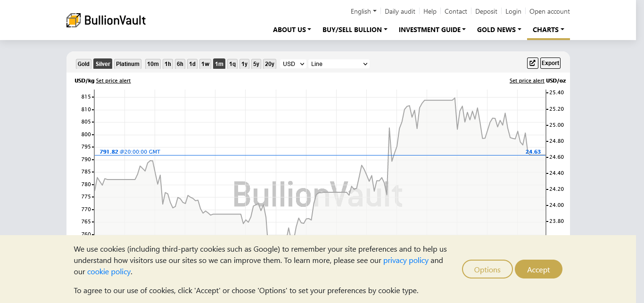Accept the cookies
This screenshot has width=644, height=303.
pos(538,270)
